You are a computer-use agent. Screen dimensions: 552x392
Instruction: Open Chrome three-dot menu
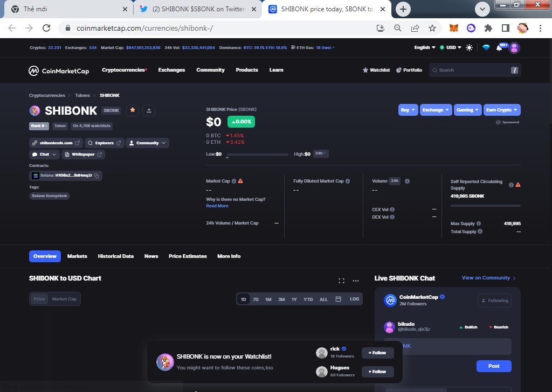(x=540, y=28)
